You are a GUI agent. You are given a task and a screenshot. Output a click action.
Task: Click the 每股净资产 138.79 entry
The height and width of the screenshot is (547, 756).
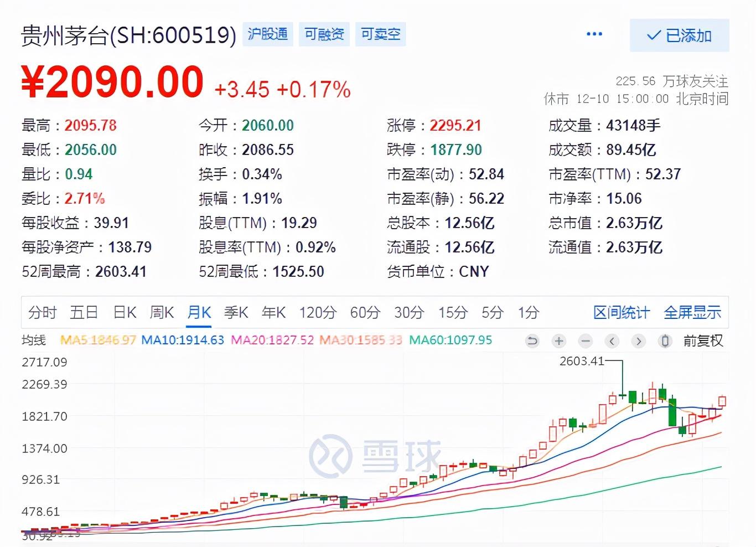[x=86, y=247]
